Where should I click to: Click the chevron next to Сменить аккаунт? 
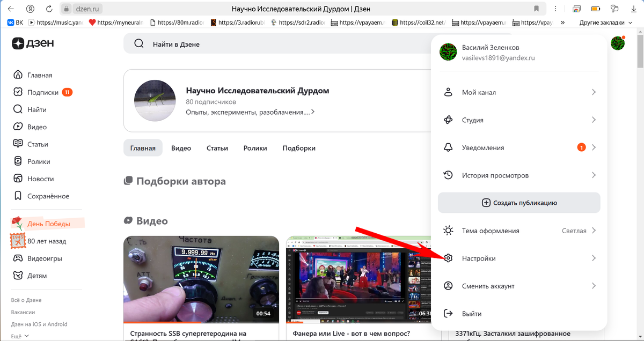[594, 286]
